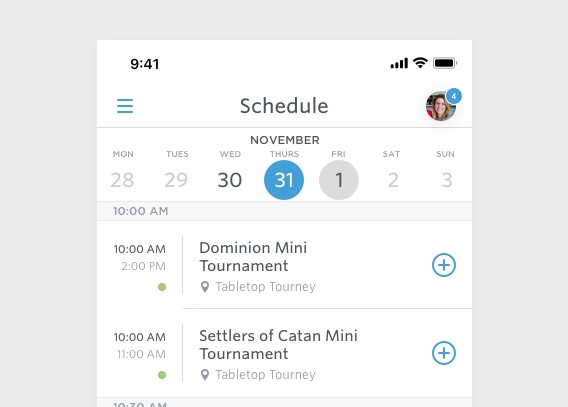
Task: Tap the location pin under Dominion tournament
Action: 205,287
